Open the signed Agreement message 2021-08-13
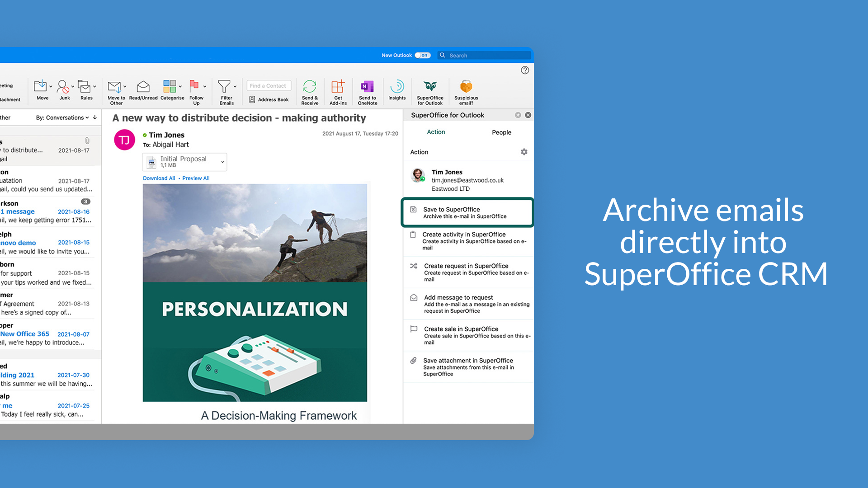 tap(47, 304)
